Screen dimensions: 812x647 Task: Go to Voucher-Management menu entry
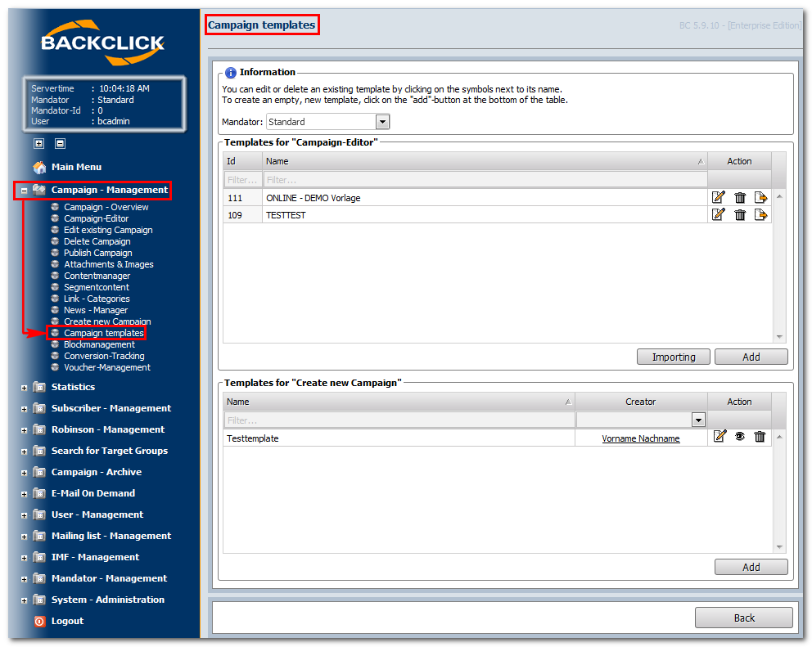point(106,367)
